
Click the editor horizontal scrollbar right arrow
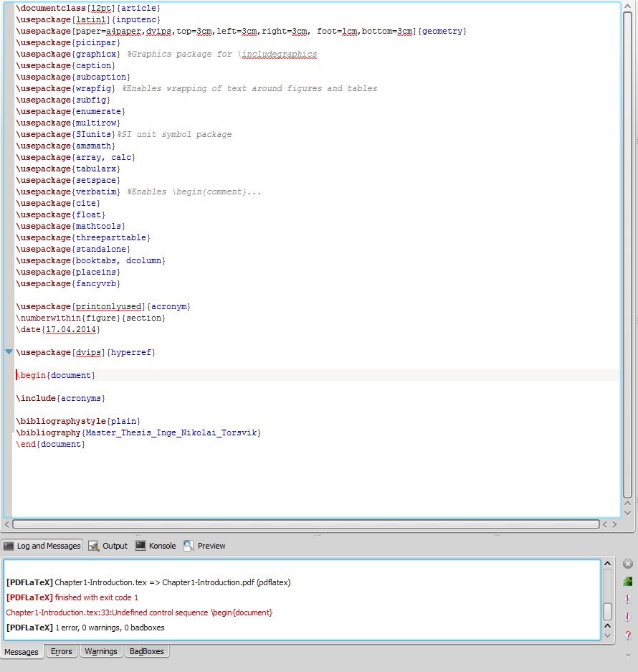pos(614,524)
